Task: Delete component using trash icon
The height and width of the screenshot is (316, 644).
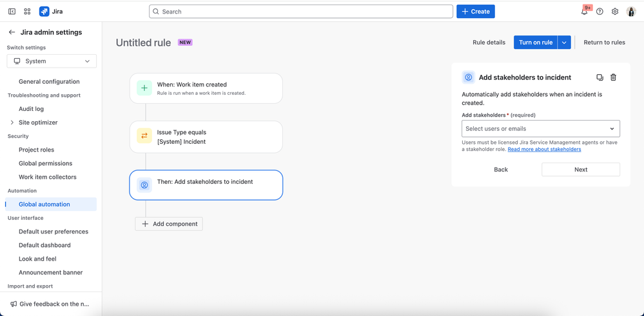Action: pos(613,77)
